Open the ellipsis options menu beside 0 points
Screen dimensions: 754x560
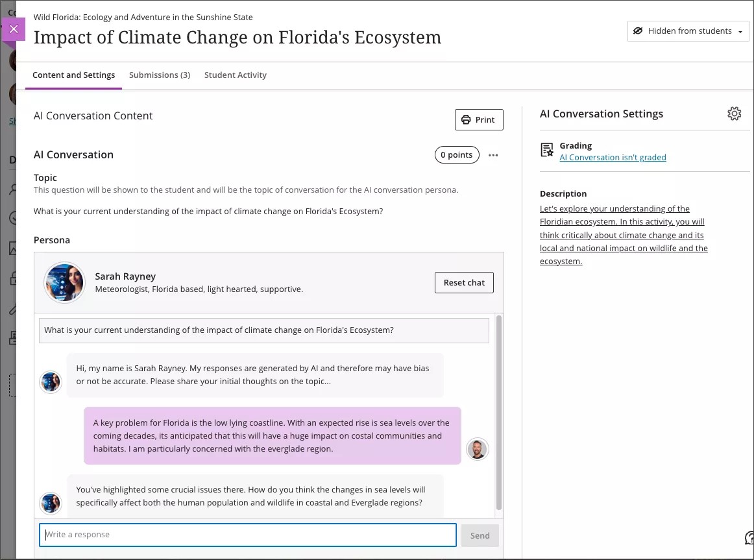(493, 154)
